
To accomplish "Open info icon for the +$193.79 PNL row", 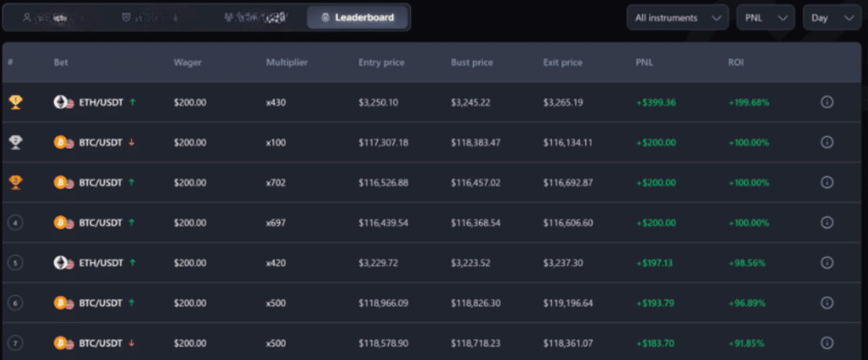I will point(826,303).
